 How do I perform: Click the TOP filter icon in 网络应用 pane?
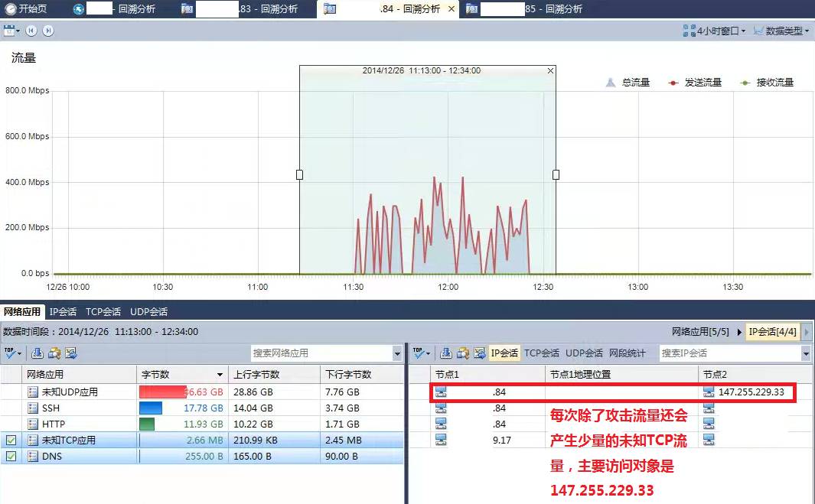pyautogui.click(x=10, y=353)
